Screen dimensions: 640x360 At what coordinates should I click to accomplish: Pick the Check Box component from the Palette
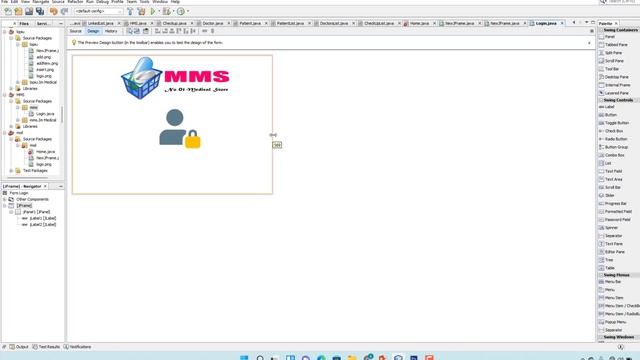613,131
